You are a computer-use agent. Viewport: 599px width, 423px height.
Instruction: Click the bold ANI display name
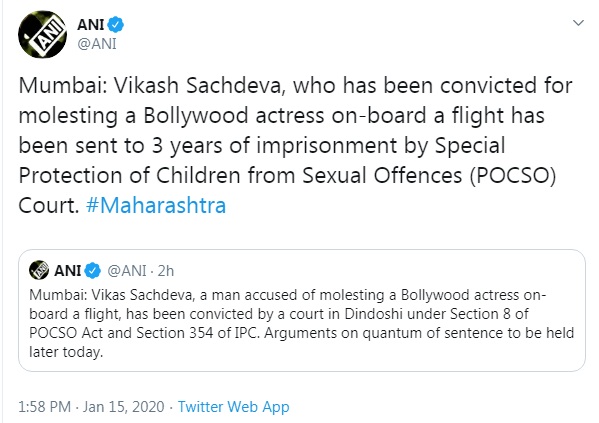91,25
